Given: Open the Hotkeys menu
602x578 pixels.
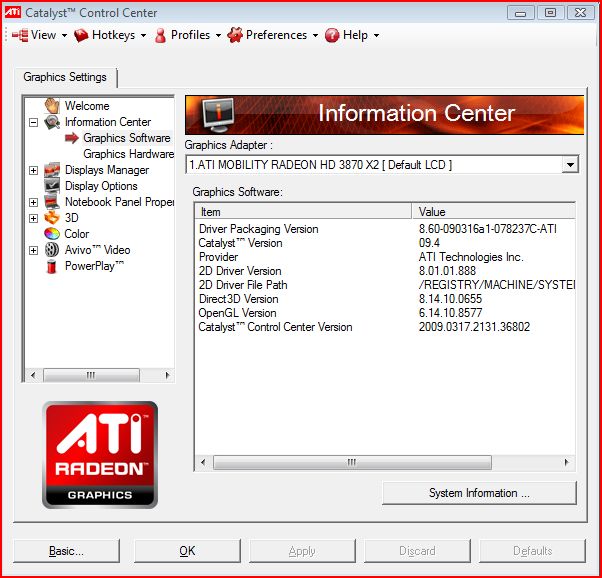Looking at the screenshot, I should [110, 35].
